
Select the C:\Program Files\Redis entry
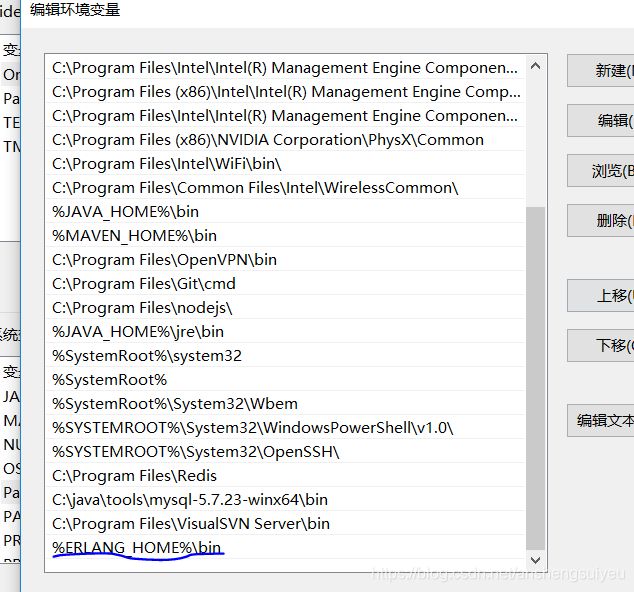[286, 476]
